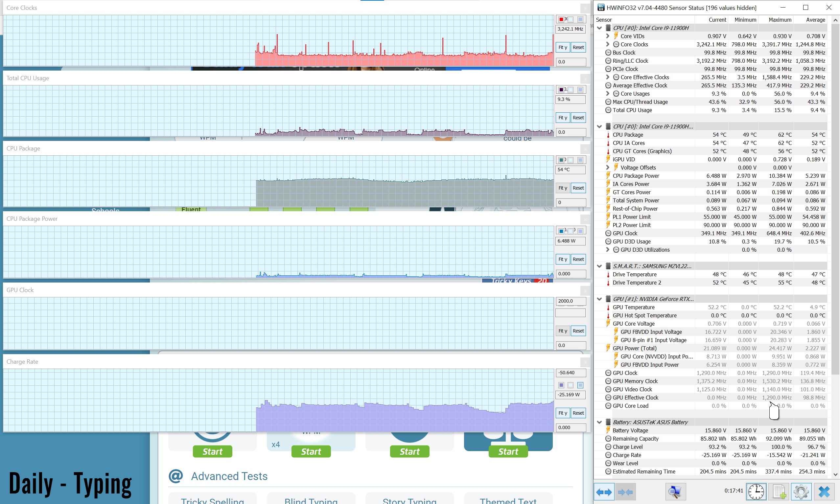Start logging with the sheet plus icon
The height and width of the screenshot is (504, 840).
pyautogui.click(x=779, y=492)
